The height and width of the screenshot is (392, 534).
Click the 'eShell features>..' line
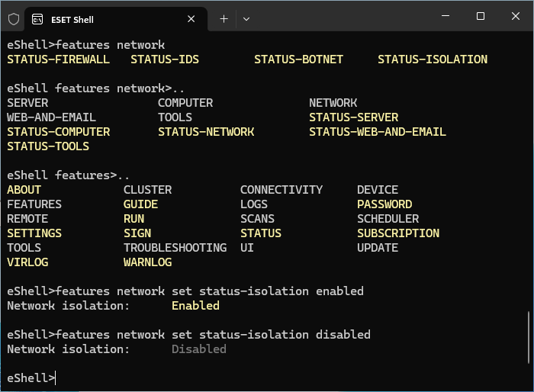[x=68, y=175]
